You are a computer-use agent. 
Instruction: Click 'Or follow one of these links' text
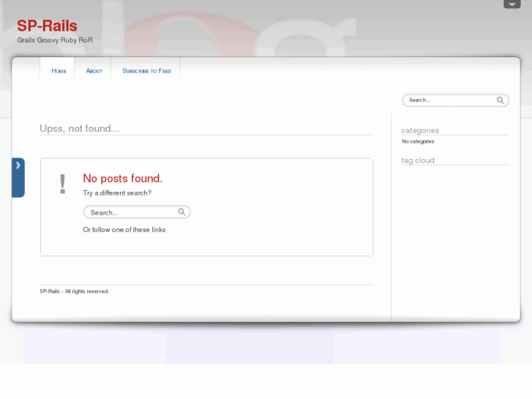124,230
